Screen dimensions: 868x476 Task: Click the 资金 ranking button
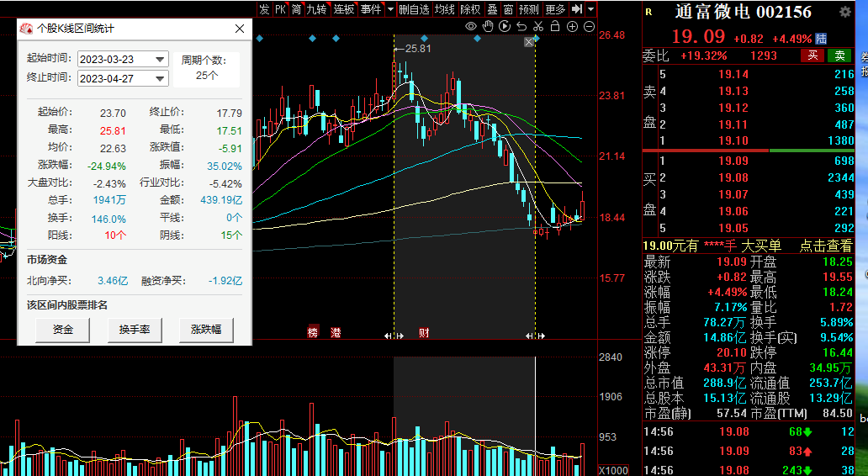pos(62,330)
